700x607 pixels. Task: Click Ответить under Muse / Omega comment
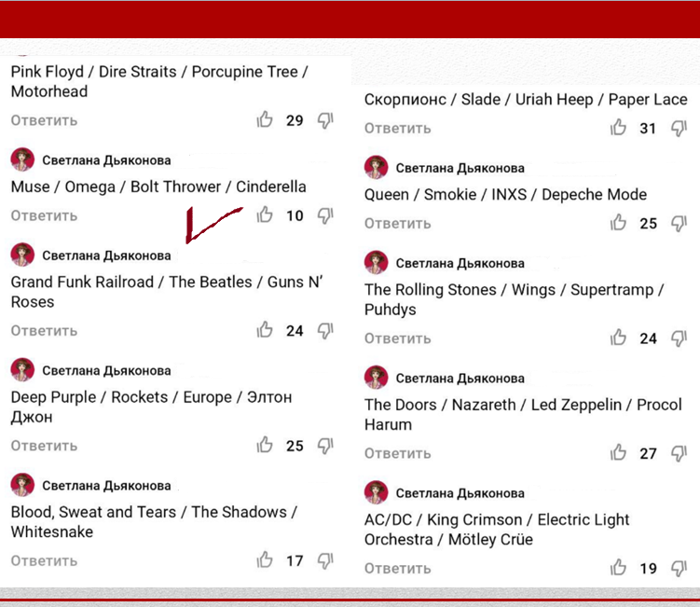pos(44,215)
